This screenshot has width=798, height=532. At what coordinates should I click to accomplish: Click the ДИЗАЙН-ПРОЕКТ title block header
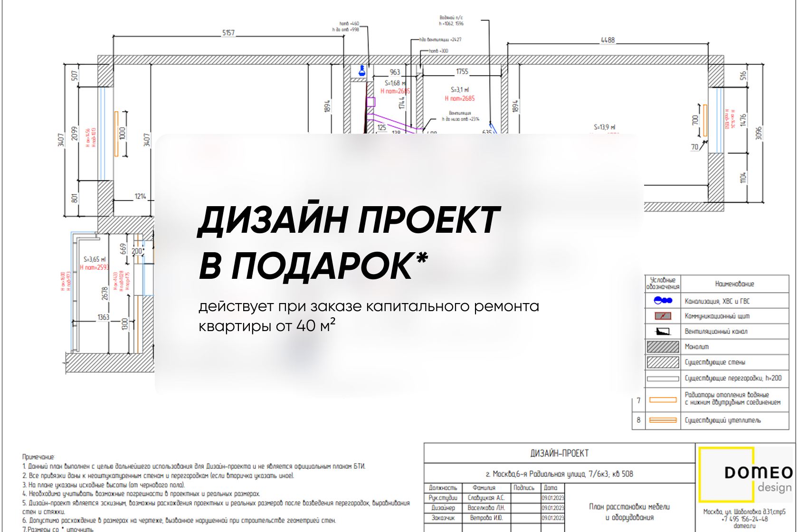559,454
